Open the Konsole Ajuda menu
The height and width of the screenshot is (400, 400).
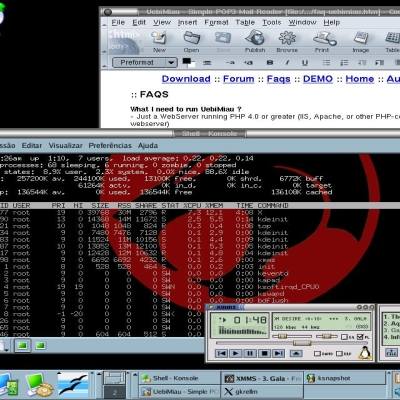pos(148,145)
